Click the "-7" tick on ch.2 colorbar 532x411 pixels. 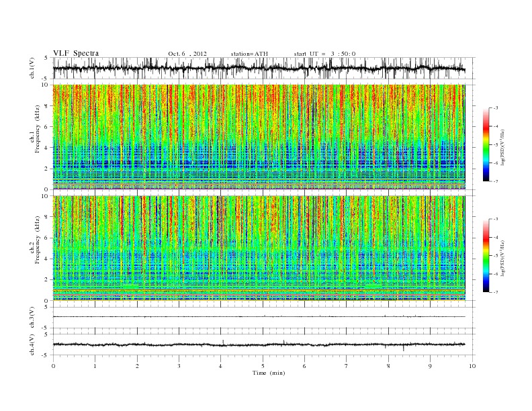(495, 292)
